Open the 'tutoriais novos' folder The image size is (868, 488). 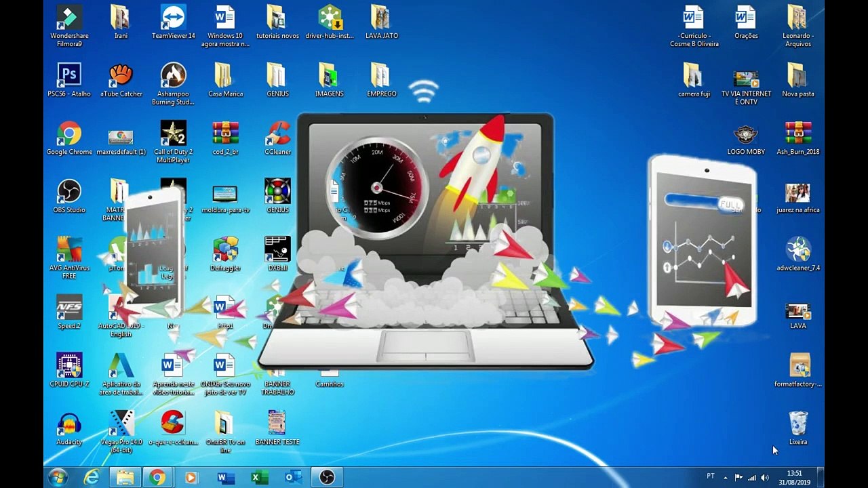(x=277, y=22)
